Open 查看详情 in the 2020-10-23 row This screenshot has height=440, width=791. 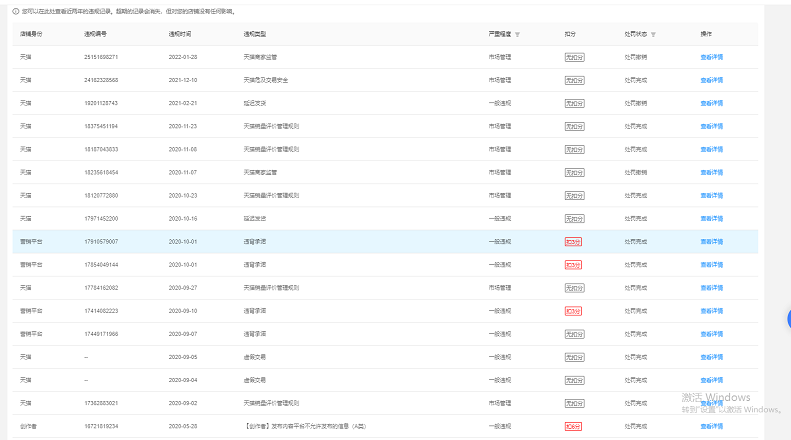(x=711, y=195)
